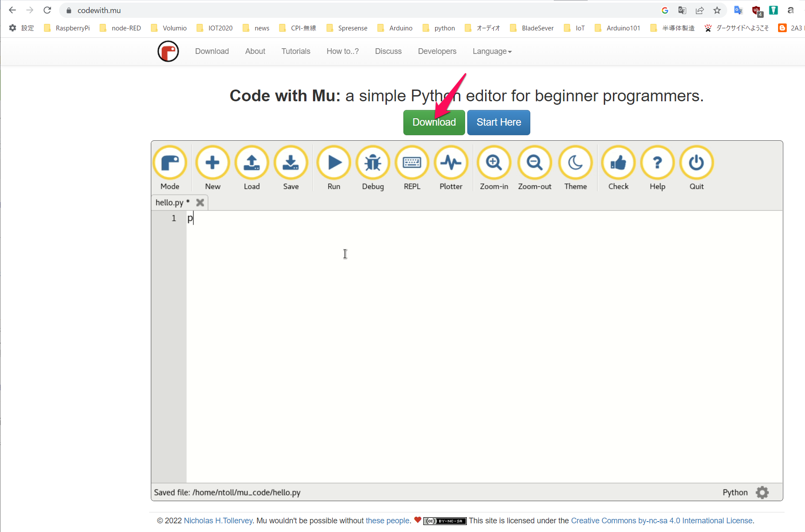This screenshot has width=805, height=532.
Task: Open the ダークサイドへようこそ bookmark
Action: (x=737, y=28)
